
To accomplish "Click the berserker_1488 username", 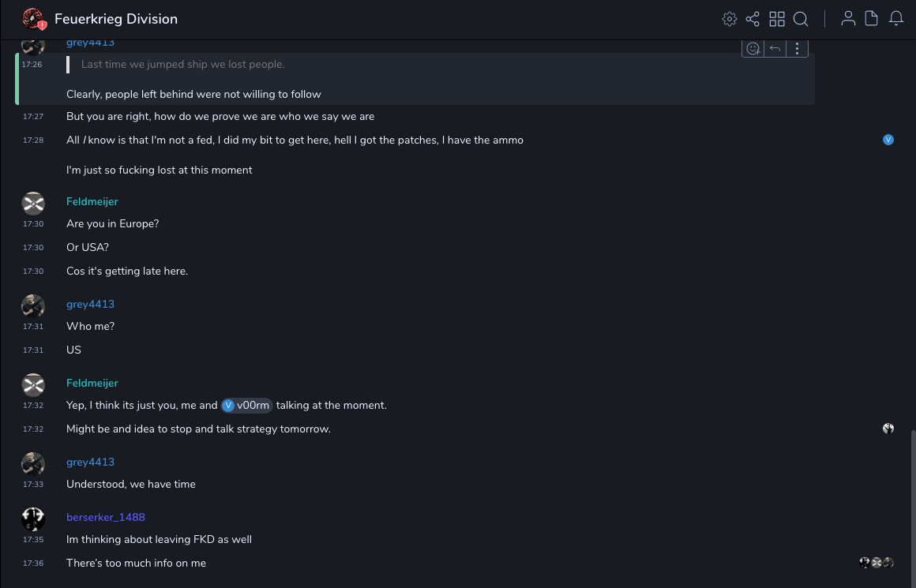I will tap(106, 518).
